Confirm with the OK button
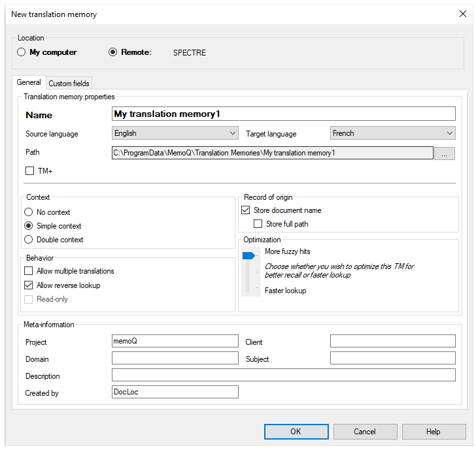Screen dimensions: 476x450 point(296,432)
